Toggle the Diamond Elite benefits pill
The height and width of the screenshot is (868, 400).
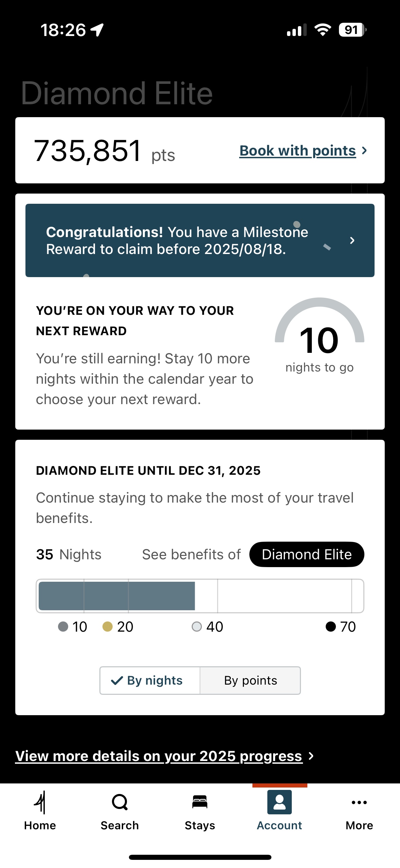(307, 554)
